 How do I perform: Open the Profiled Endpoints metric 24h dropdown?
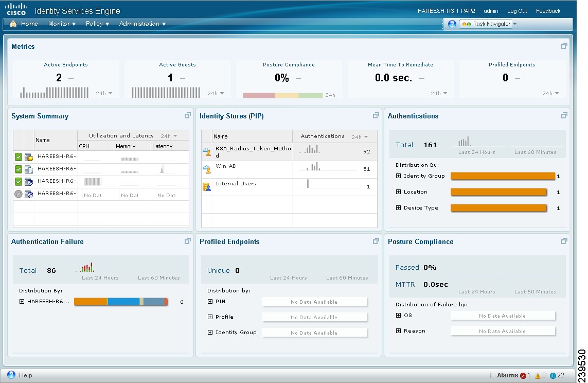point(550,93)
